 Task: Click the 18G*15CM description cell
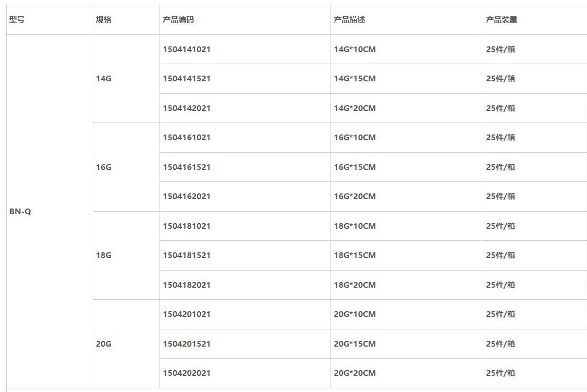pos(354,255)
